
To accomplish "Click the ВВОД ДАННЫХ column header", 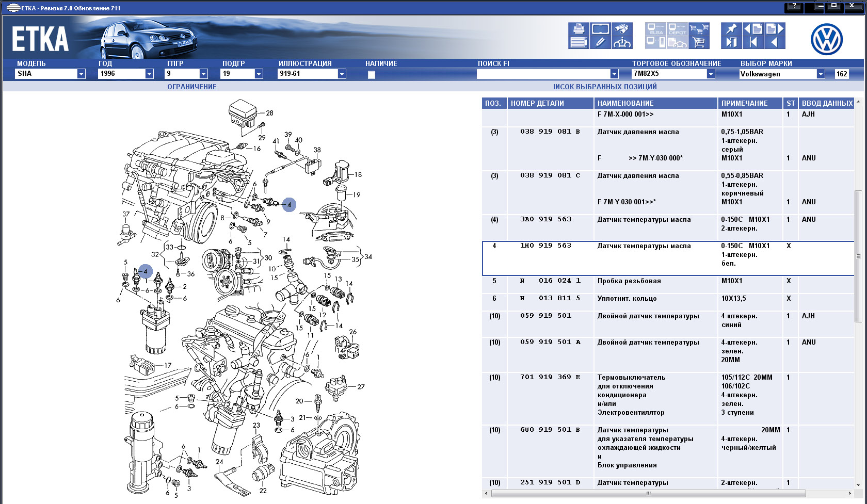I will [826, 103].
